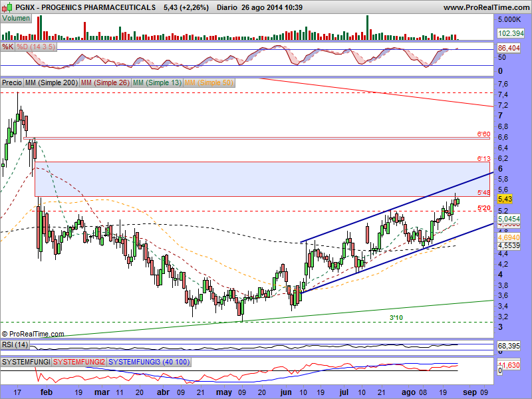Click the 4,5539 moving average value

509,245
